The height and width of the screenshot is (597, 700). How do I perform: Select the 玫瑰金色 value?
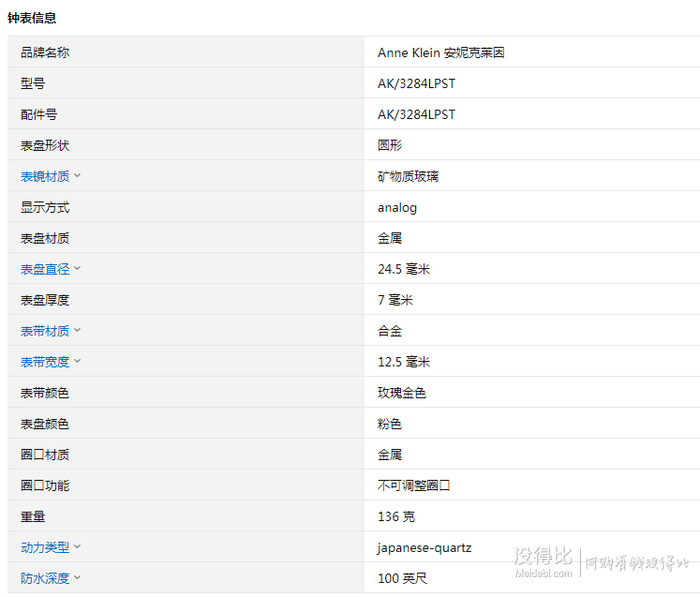click(402, 393)
